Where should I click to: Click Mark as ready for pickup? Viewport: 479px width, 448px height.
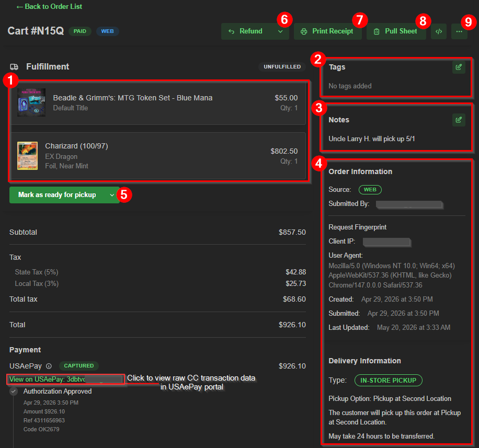(x=57, y=195)
